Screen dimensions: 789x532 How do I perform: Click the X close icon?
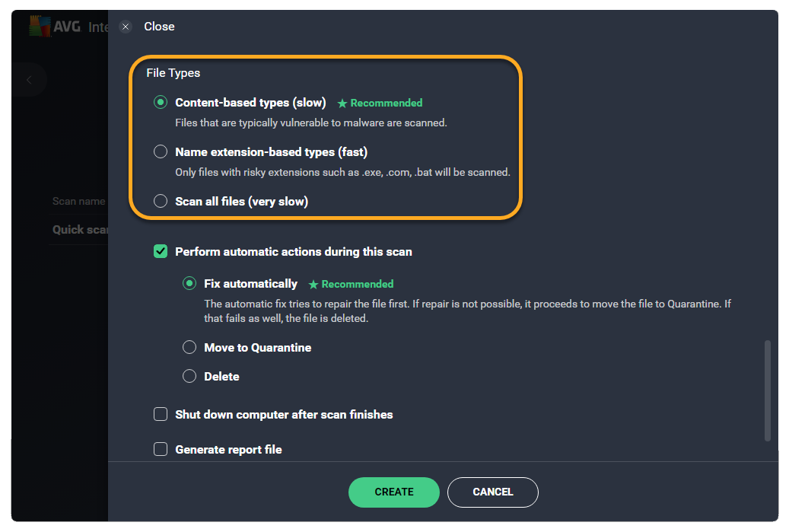click(x=126, y=27)
